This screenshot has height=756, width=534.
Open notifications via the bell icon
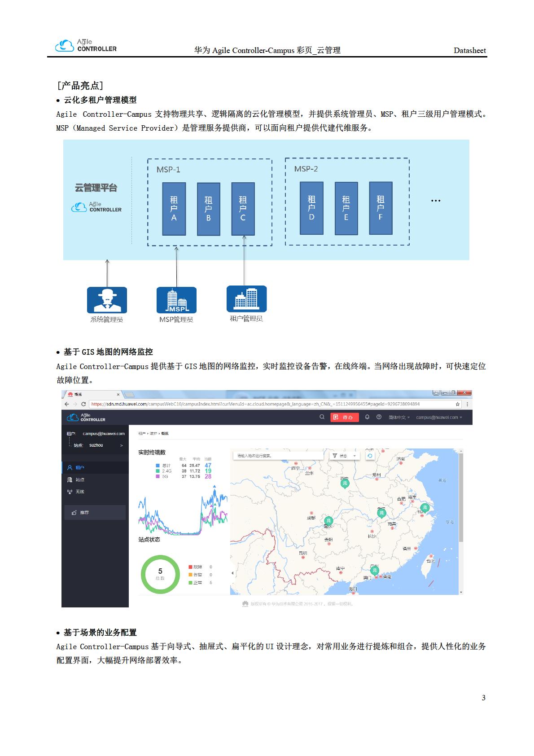[367, 417]
